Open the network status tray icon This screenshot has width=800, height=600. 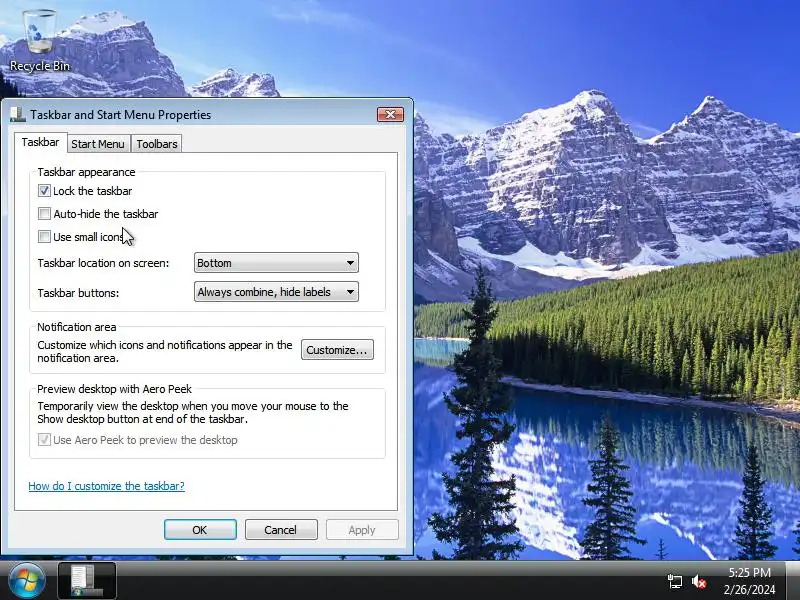point(675,582)
